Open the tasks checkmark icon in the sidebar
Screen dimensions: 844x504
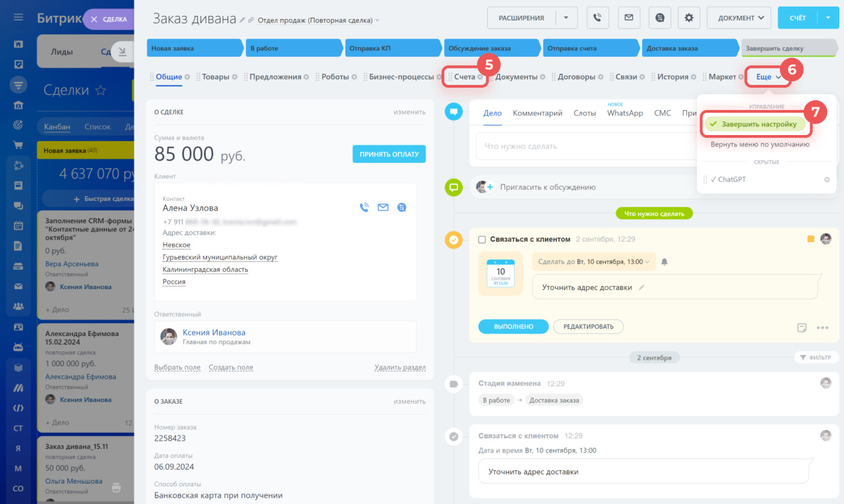coord(18,65)
